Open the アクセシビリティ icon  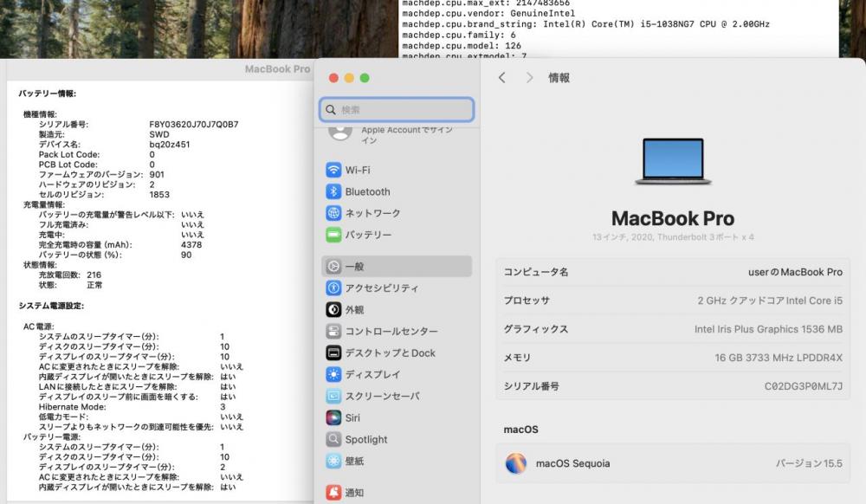(333, 288)
